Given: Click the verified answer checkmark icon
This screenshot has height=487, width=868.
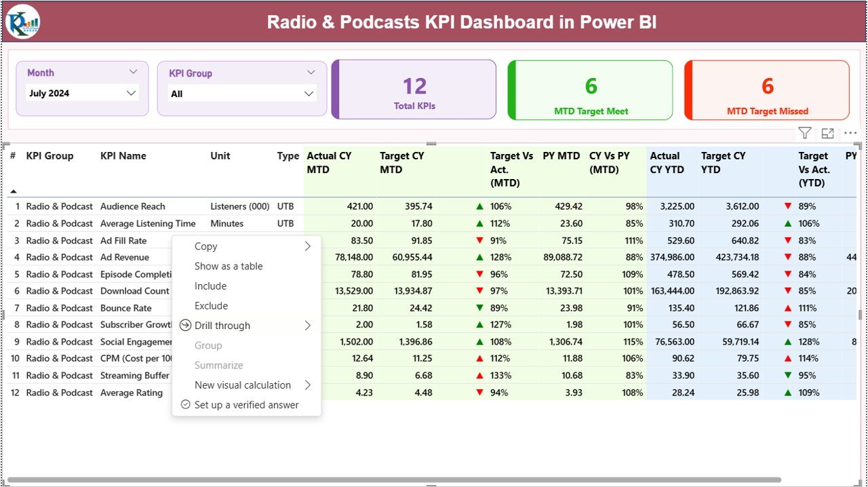Looking at the screenshot, I should coord(185,404).
